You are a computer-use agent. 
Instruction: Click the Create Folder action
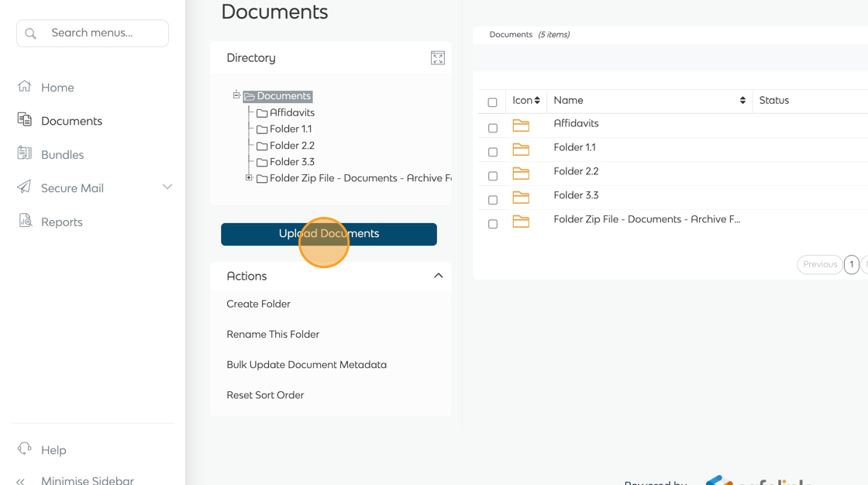pyautogui.click(x=259, y=304)
